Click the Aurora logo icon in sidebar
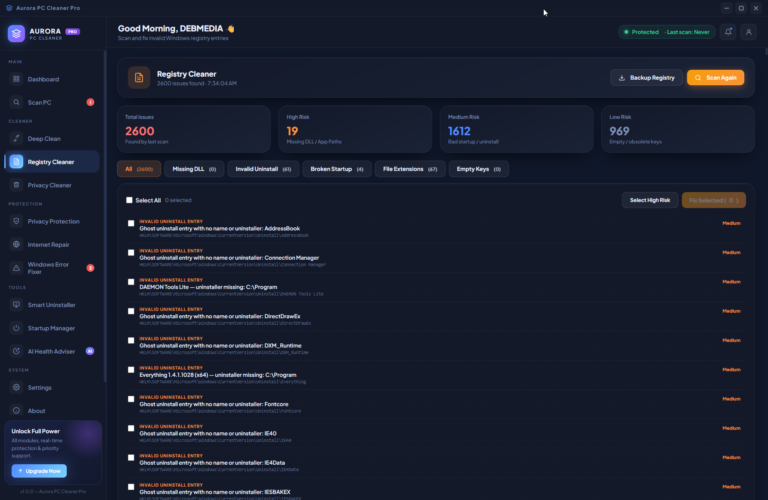 click(x=16, y=34)
